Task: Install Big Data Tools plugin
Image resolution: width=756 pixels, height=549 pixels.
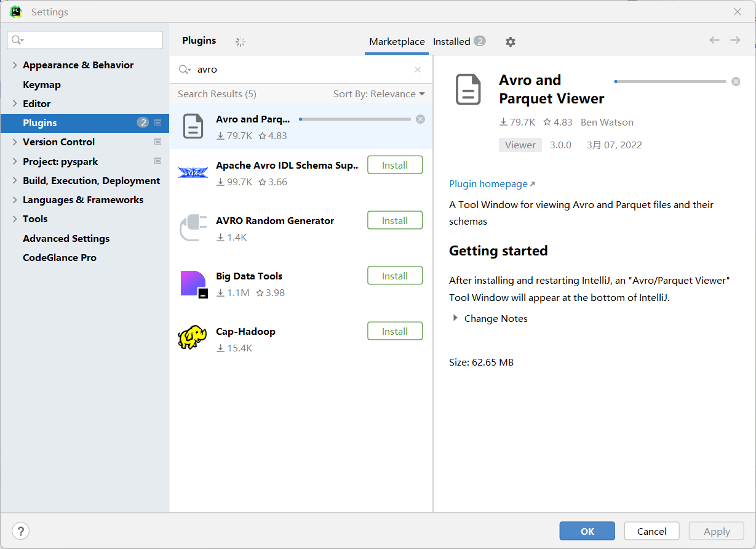Action: click(x=395, y=276)
